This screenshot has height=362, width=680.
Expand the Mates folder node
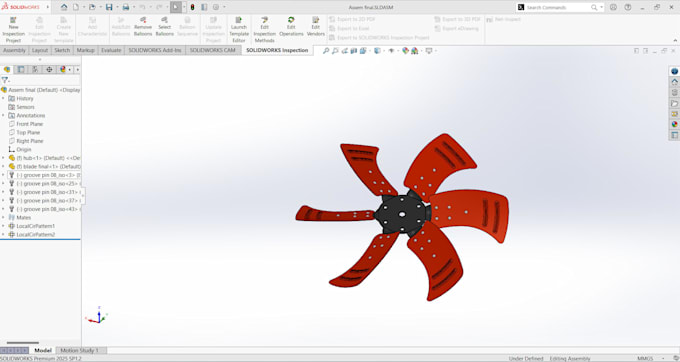3,217
